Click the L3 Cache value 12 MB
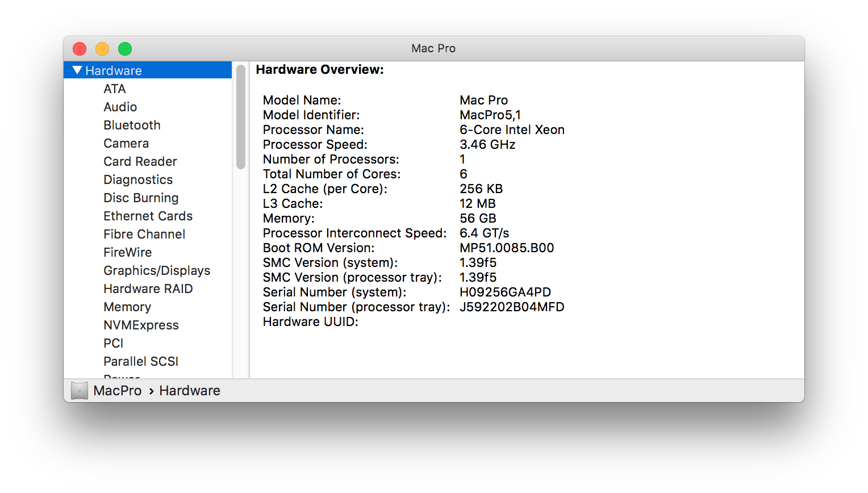The image size is (868, 493). click(x=478, y=203)
